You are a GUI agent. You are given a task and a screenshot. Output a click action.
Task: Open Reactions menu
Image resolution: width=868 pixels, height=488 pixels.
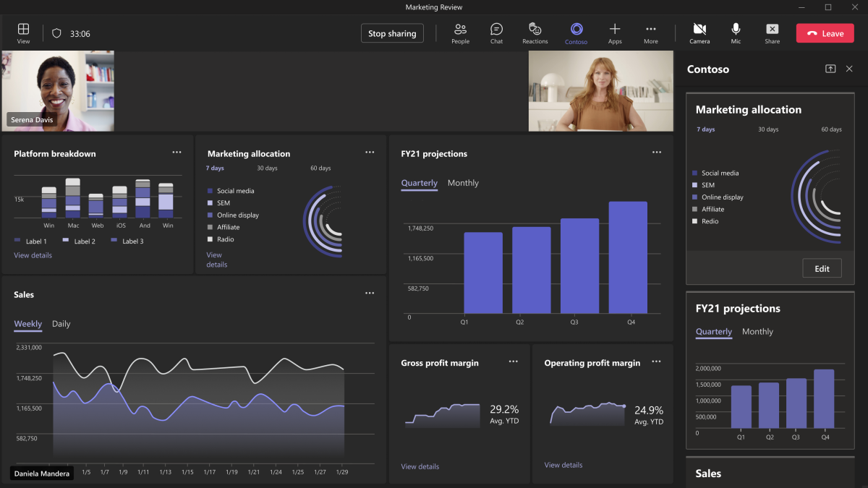pos(535,33)
